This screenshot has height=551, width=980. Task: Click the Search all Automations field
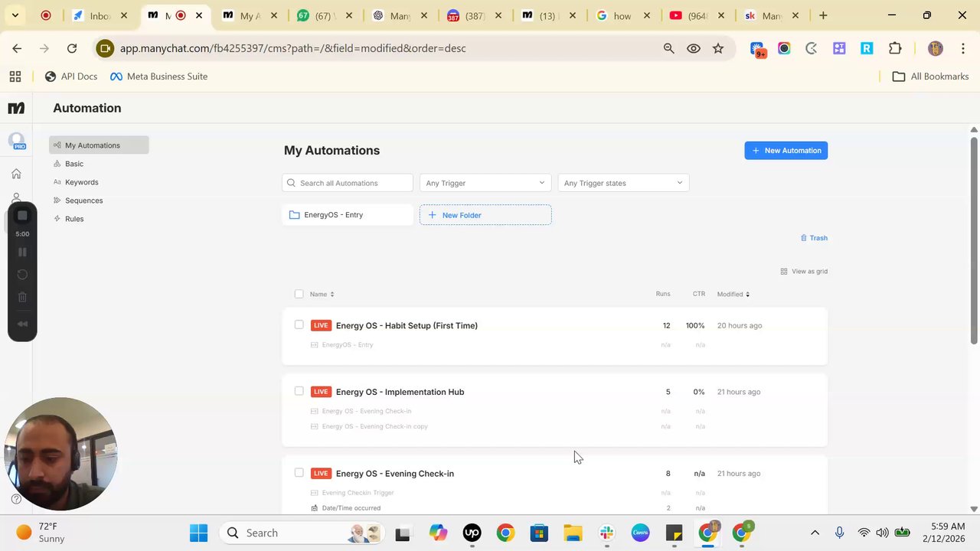pyautogui.click(x=348, y=183)
